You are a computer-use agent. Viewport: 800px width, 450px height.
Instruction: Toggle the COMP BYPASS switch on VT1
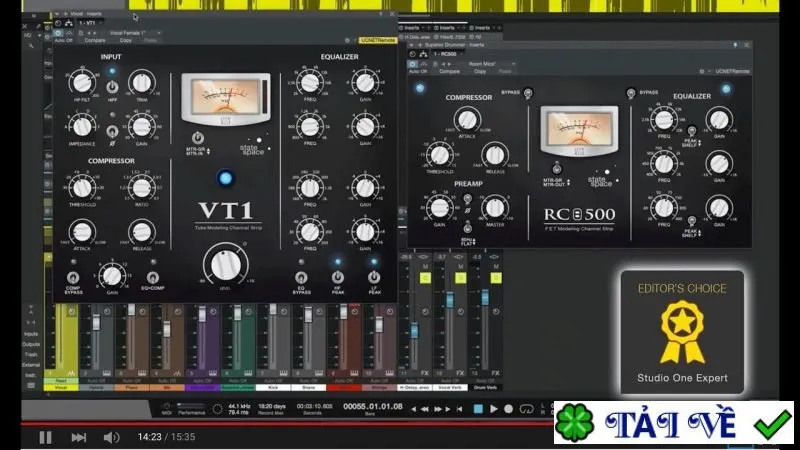(x=73, y=278)
